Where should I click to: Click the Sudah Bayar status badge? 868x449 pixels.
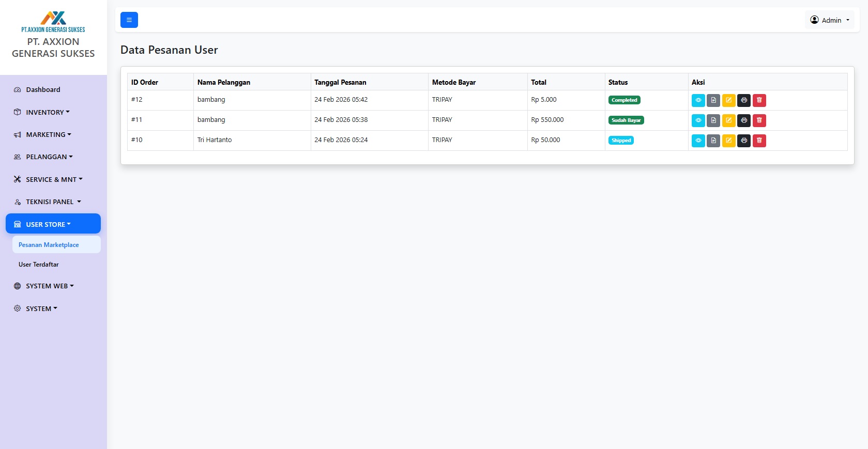(626, 120)
